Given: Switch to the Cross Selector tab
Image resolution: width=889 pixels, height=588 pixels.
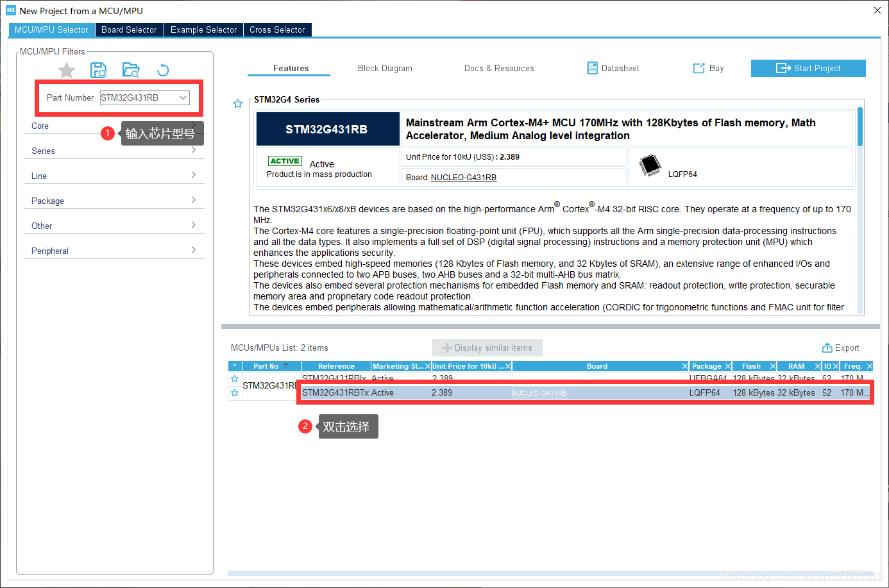Looking at the screenshot, I should pyautogui.click(x=277, y=29).
